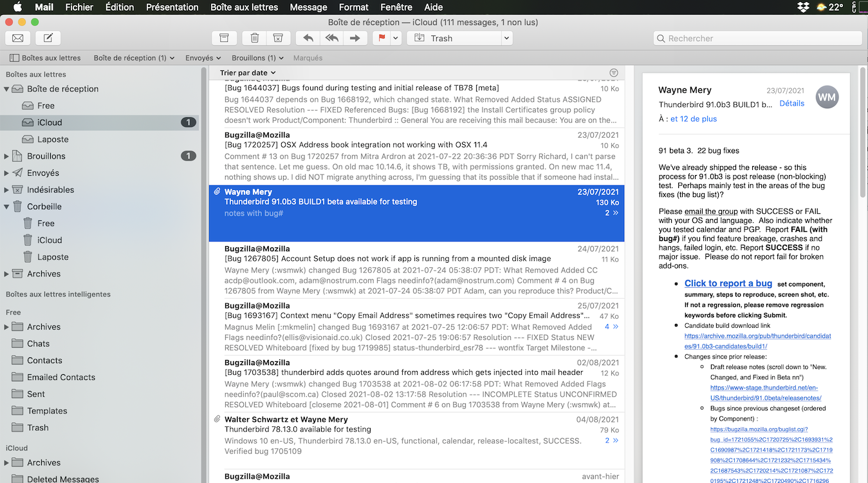Reply all to the selected message

tap(331, 38)
